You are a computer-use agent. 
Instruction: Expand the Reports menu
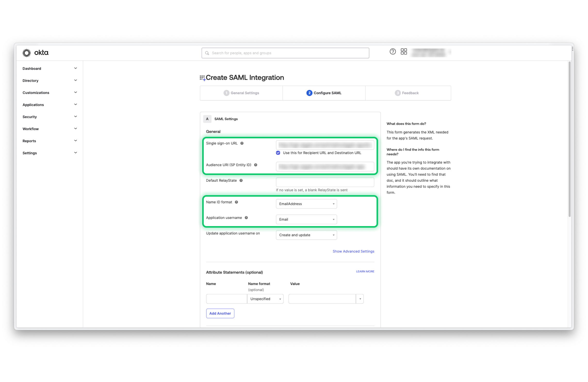coord(50,141)
